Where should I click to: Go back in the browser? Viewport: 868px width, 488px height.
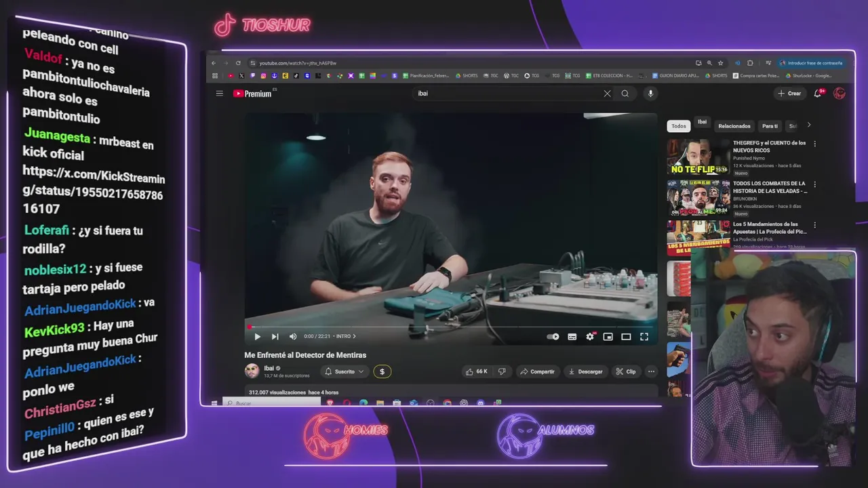click(x=214, y=63)
